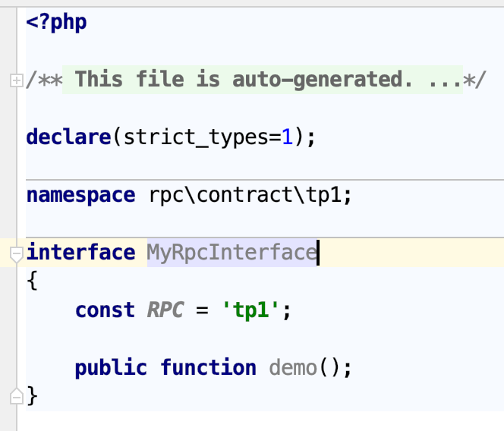
Task: Click the public keyword
Action: click(x=111, y=367)
